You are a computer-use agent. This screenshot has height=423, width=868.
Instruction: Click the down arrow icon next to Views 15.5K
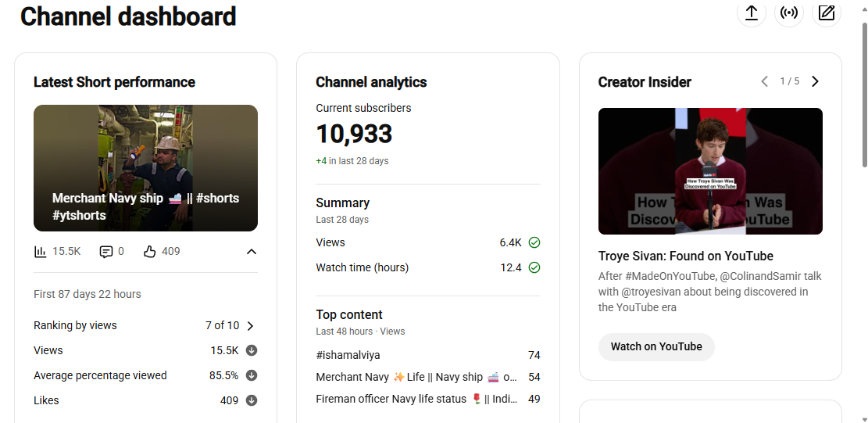(x=252, y=350)
